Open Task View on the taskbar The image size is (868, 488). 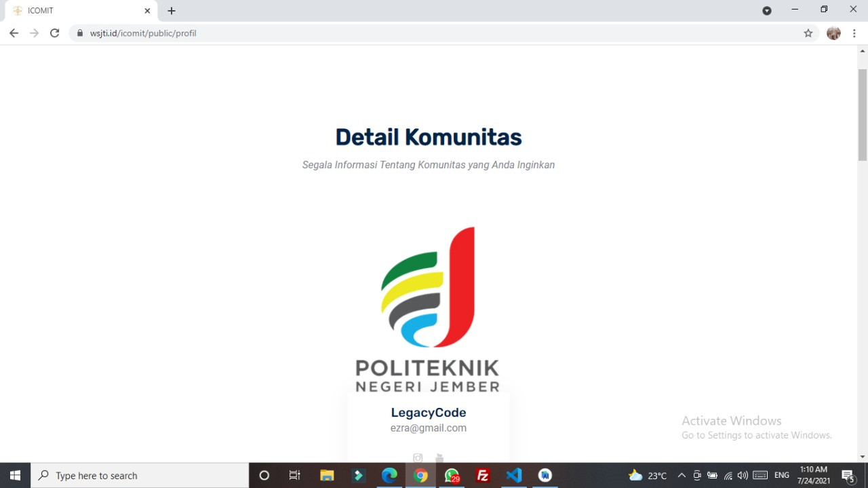coord(295,475)
